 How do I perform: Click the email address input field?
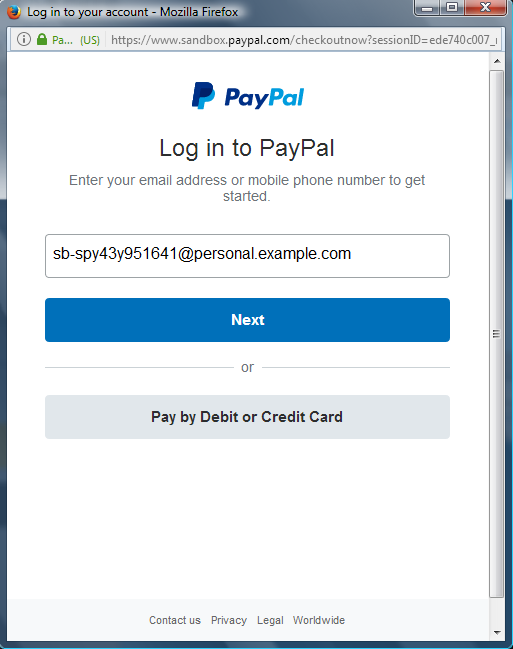(247, 256)
